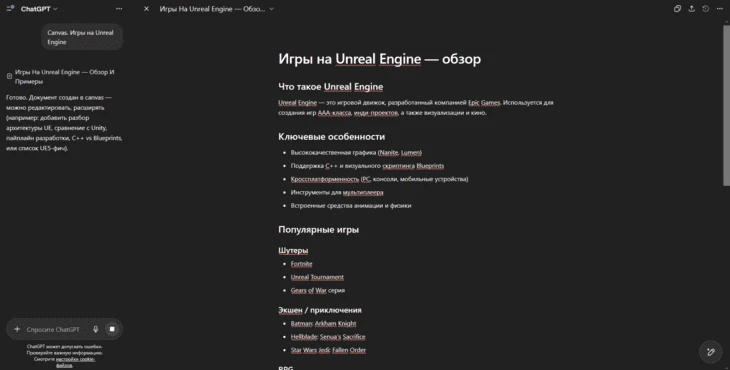Click the 'Ключевые особенности' heading
Viewport: 730px width, 370px height.
331,137
